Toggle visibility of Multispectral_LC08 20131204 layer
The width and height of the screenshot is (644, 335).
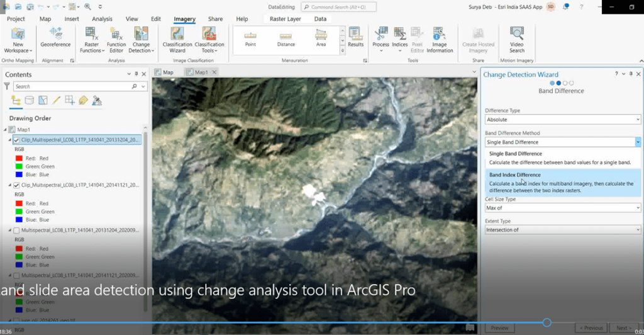point(16,230)
